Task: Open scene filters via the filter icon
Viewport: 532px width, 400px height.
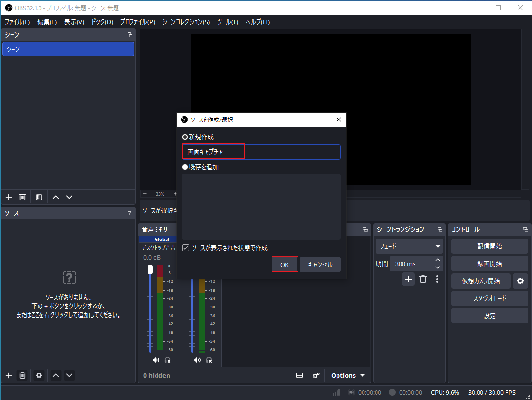Action: coord(39,197)
